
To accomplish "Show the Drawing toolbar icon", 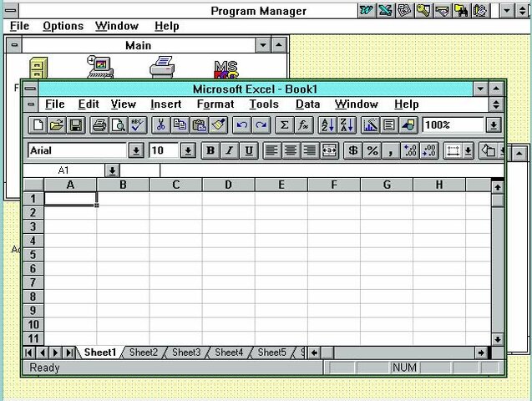I will pyautogui.click(x=408, y=125).
